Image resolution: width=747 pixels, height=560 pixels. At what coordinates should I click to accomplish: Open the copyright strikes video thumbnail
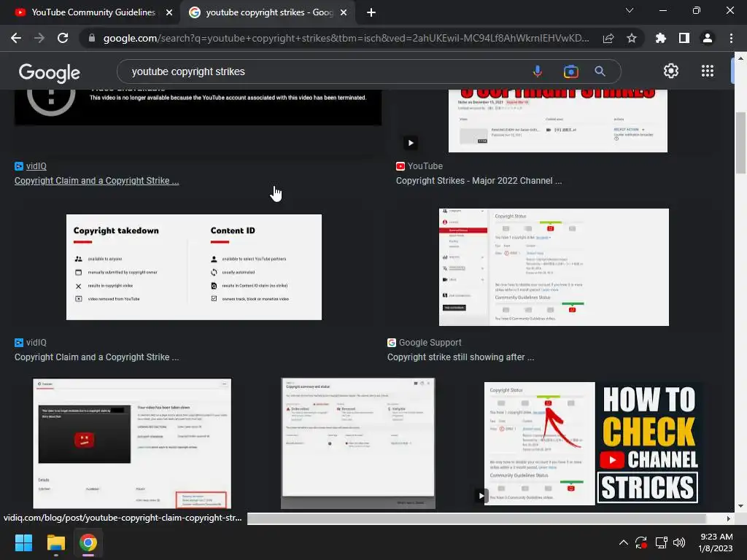(x=558, y=121)
